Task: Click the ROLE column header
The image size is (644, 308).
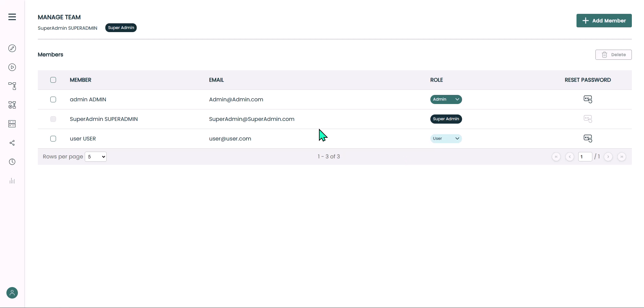Action: (436, 80)
